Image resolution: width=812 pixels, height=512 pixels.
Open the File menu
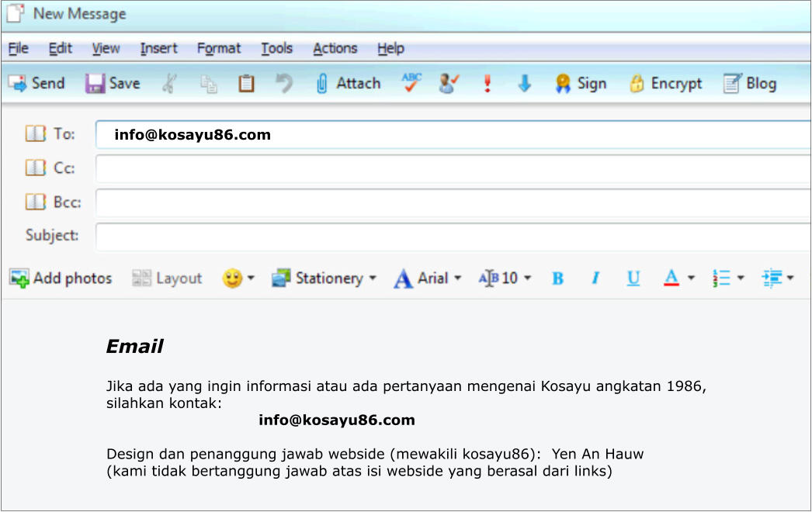[18, 49]
